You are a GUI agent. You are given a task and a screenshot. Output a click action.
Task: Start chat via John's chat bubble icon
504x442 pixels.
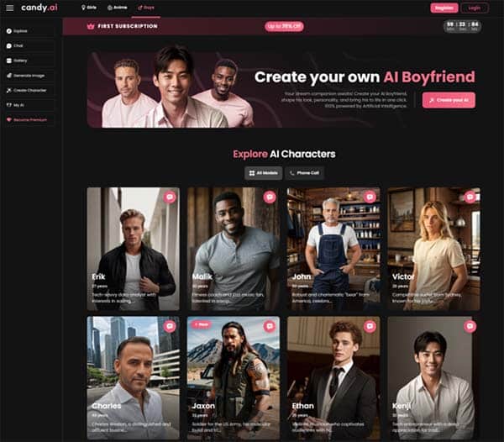370,197
